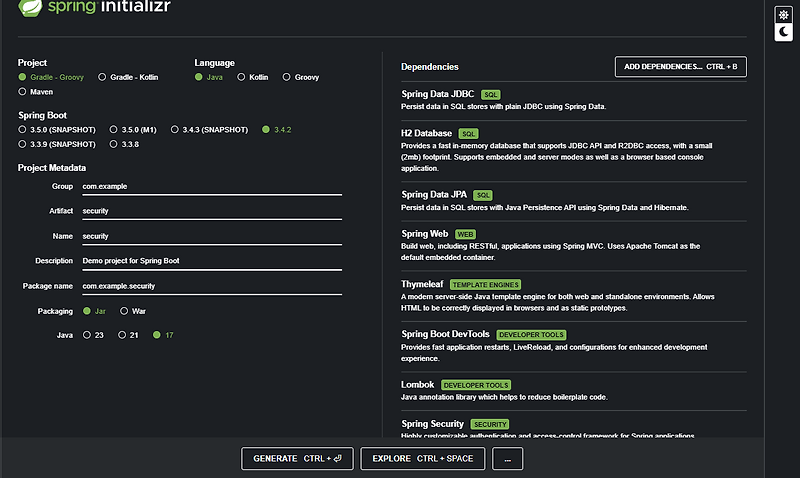
Task: Pick War packaging
Action: click(x=133, y=311)
